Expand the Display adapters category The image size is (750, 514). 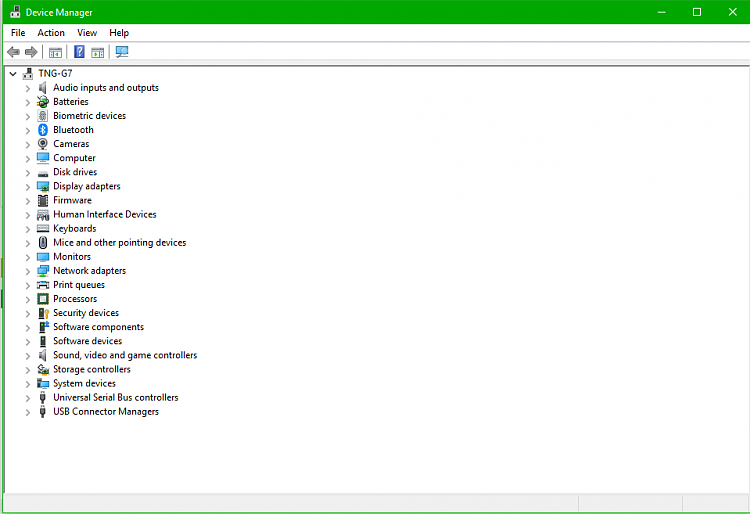click(x=28, y=187)
